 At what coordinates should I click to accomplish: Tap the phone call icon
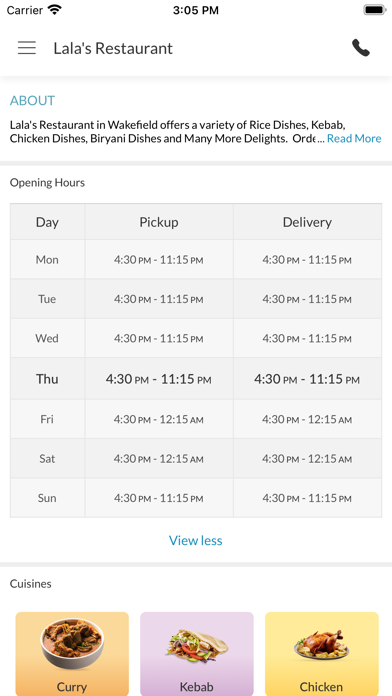tap(360, 48)
